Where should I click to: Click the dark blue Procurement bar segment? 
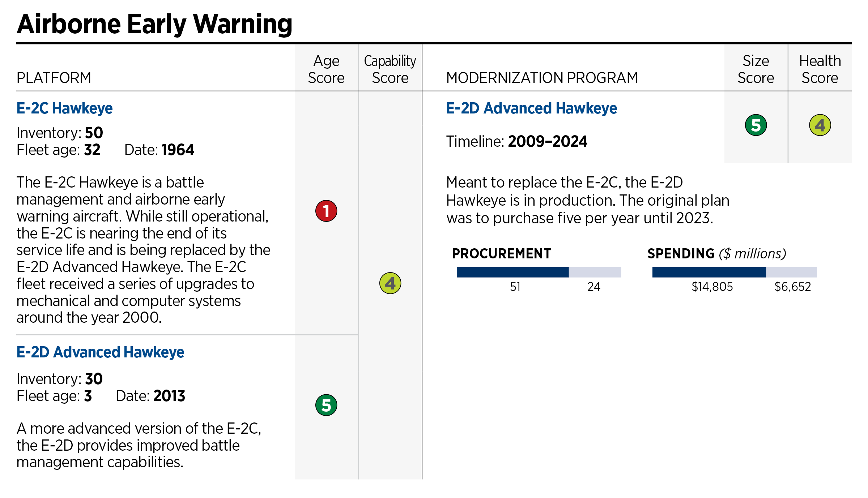pos(512,272)
